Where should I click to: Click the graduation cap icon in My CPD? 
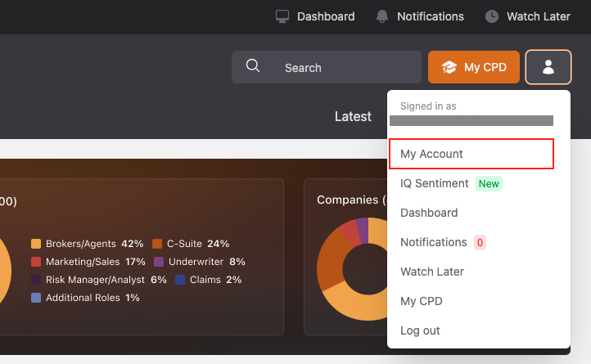tap(449, 68)
